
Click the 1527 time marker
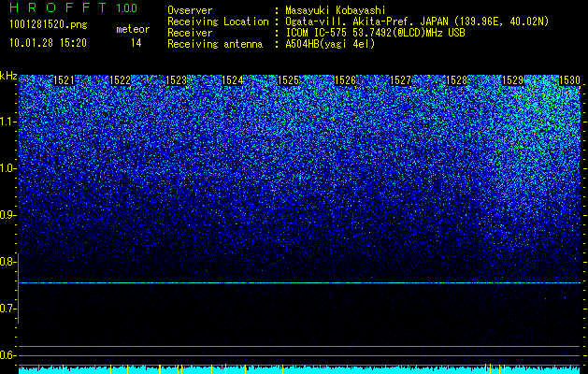pos(400,80)
